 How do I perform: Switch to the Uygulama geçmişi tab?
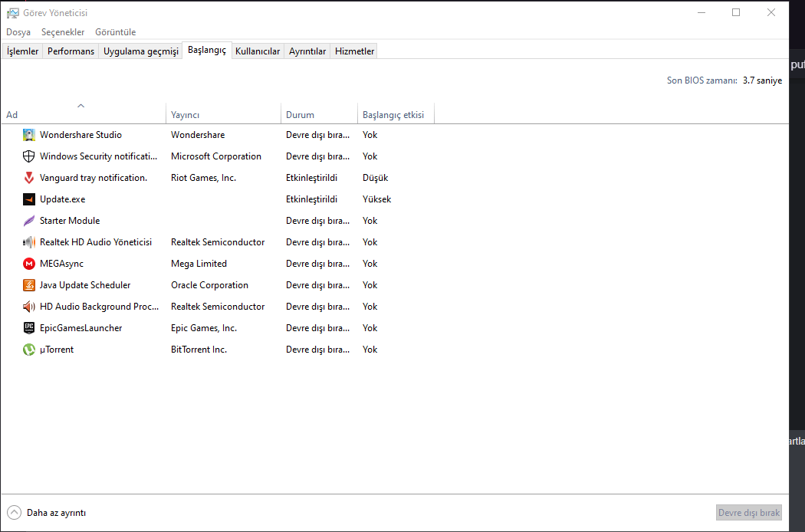[x=141, y=51]
